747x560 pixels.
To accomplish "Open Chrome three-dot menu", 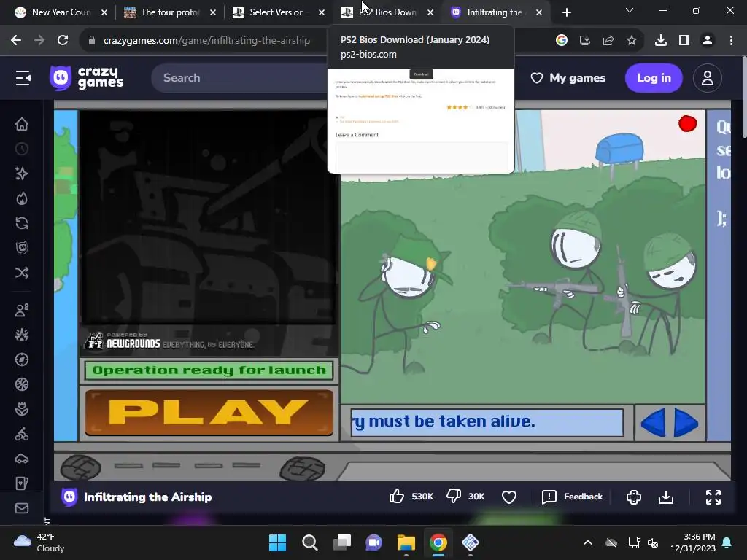I will [731, 41].
